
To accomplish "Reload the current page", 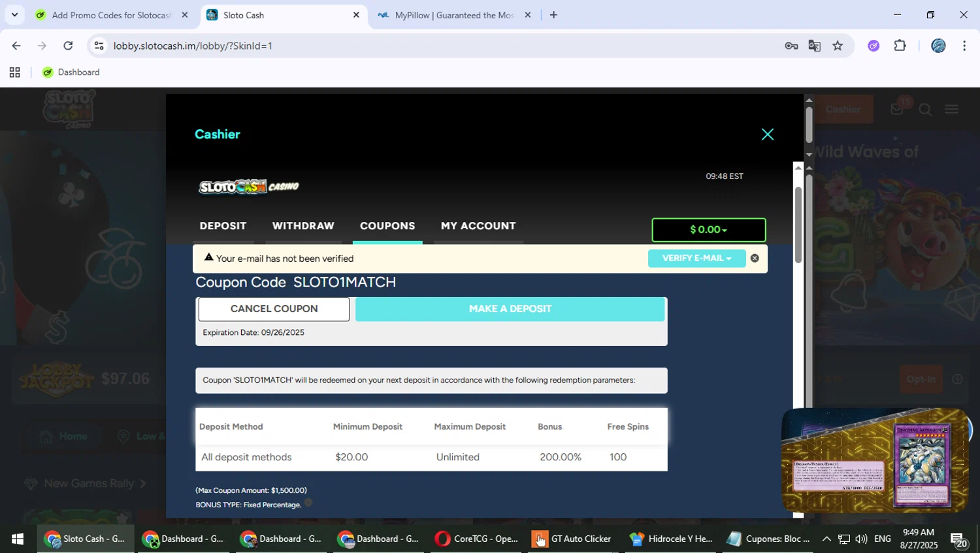I will point(68,46).
